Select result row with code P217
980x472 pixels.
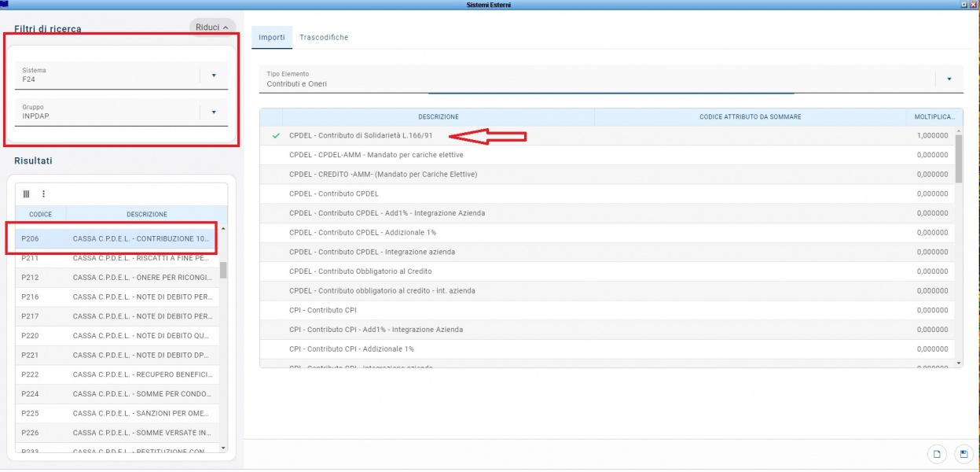[116, 316]
